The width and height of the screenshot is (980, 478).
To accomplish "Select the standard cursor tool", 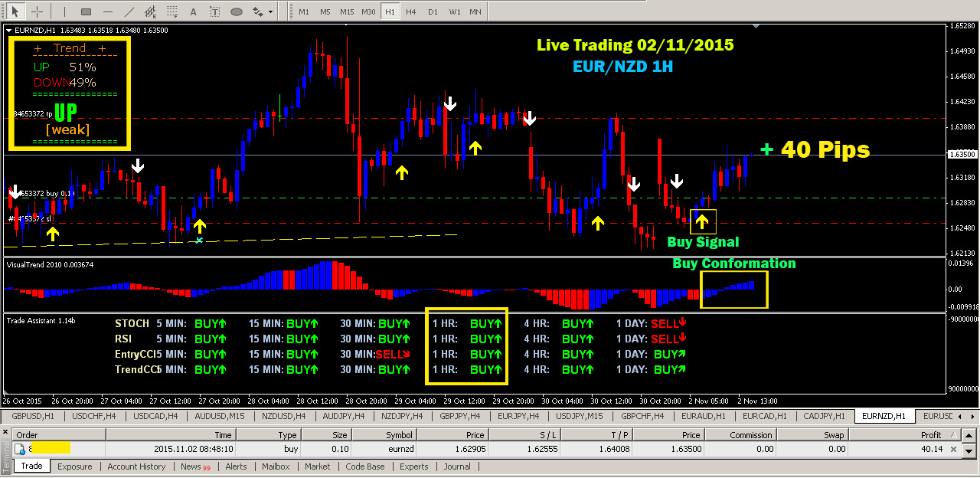I will (x=14, y=11).
